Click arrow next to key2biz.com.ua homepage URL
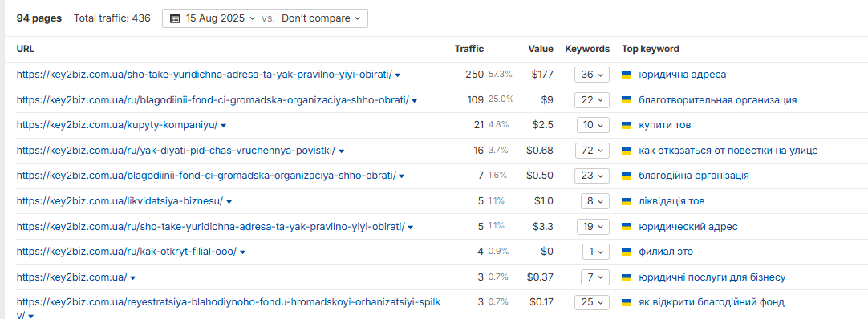The height and width of the screenshot is (319, 868). tap(133, 277)
